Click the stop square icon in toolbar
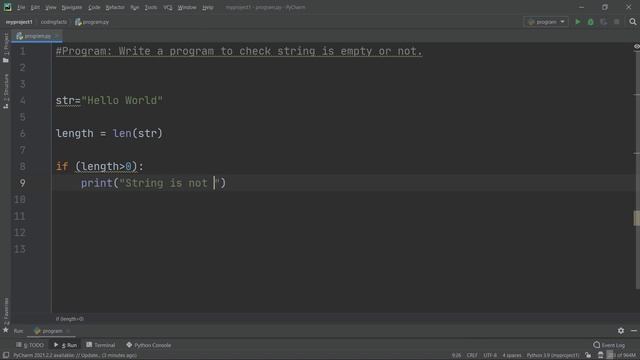 click(617, 22)
